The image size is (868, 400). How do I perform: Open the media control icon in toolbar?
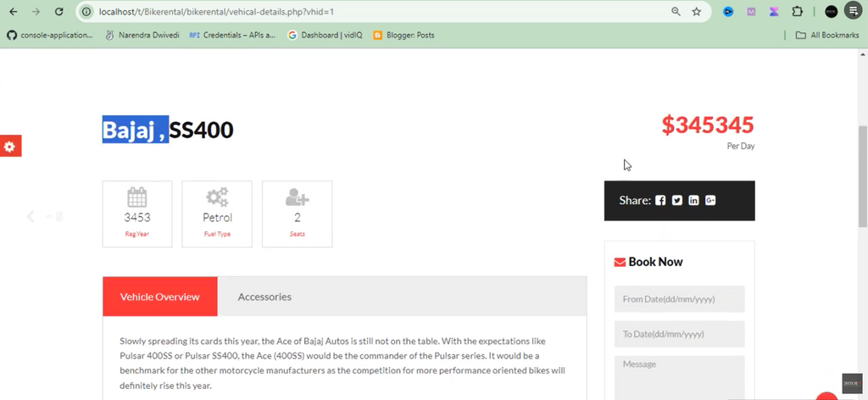coord(853,12)
